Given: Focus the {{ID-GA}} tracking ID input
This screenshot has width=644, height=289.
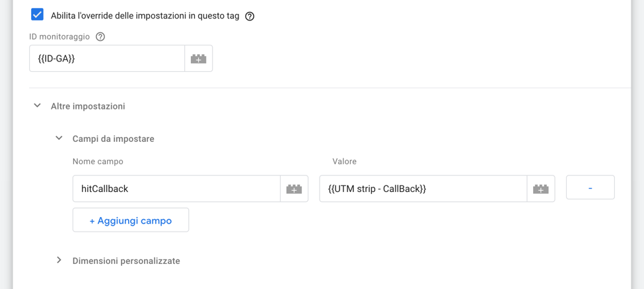Looking at the screenshot, I should pos(107,59).
